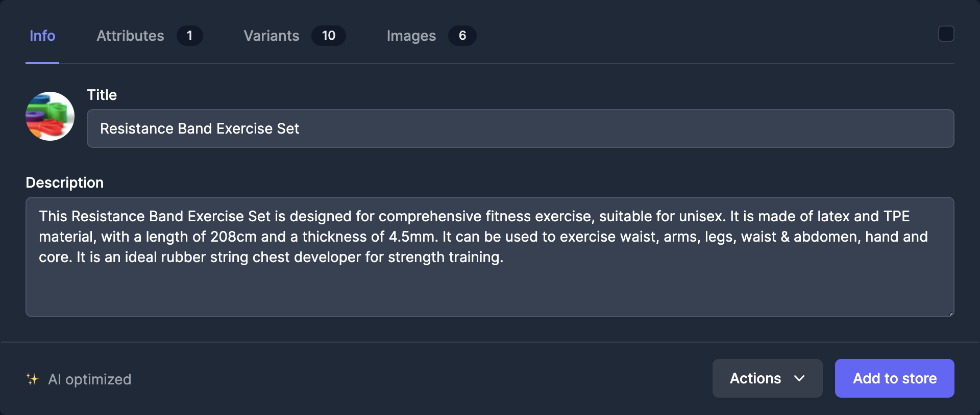The width and height of the screenshot is (980, 415).
Task: Open the Variants tab
Action: pos(272,36)
